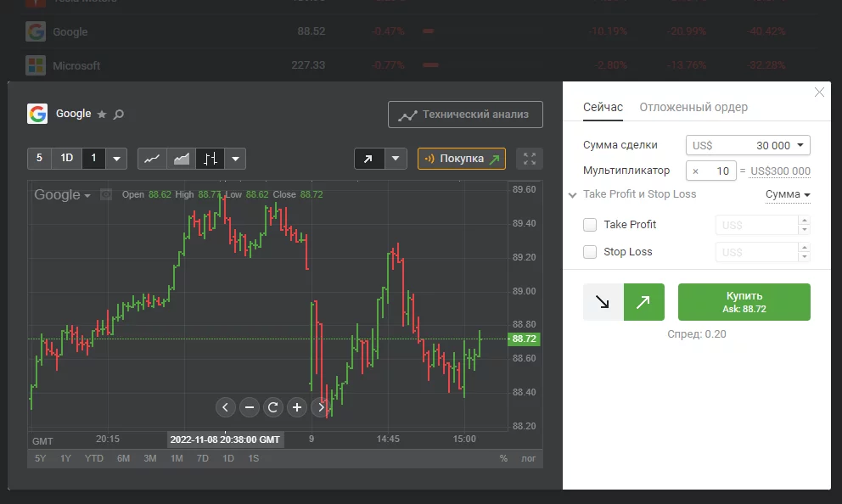Select the 1M time range
This screenshot has height=504, width=842.
(177, 459)
